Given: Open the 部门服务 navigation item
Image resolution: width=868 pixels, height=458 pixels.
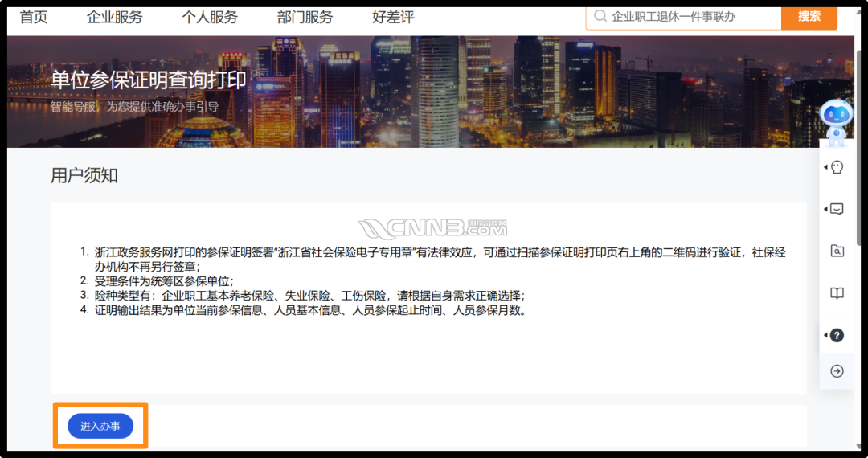Looking at the screenshot, I should (305, 17).
